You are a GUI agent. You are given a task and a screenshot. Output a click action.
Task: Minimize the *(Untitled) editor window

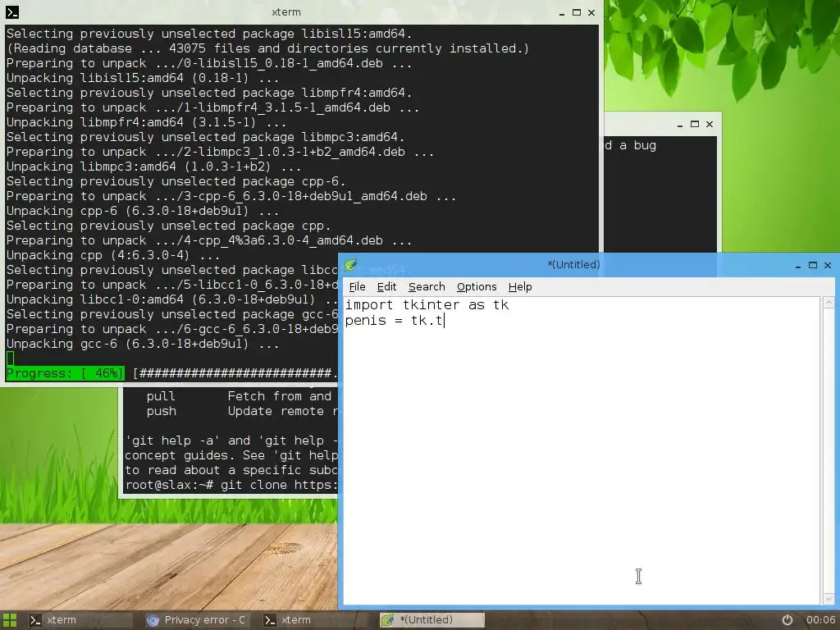coord(797,265)
